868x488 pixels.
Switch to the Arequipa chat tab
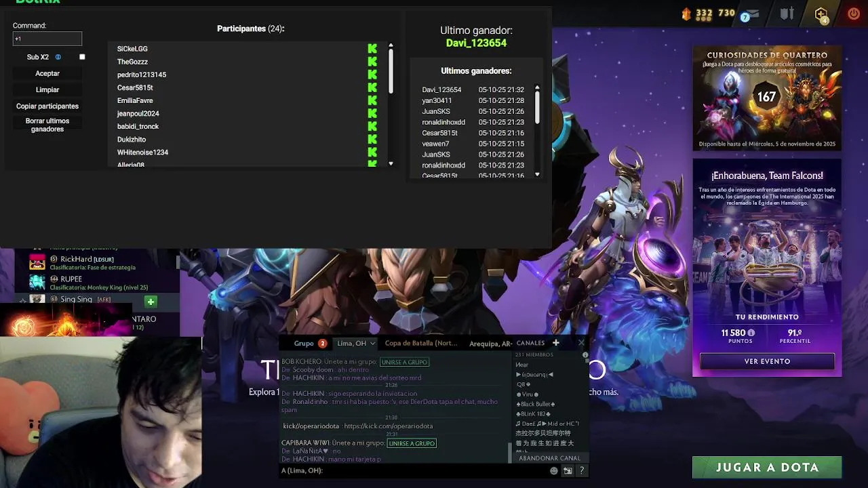490,344
